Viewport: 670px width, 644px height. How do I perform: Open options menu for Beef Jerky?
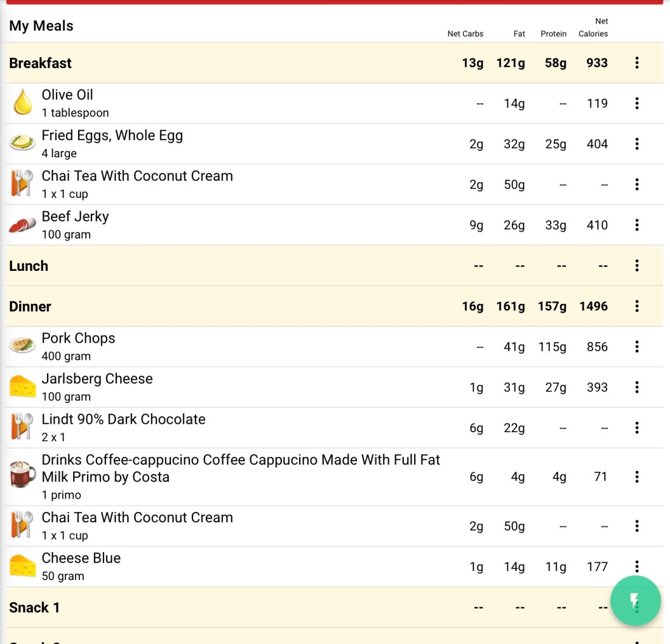(x=636, y=225)
